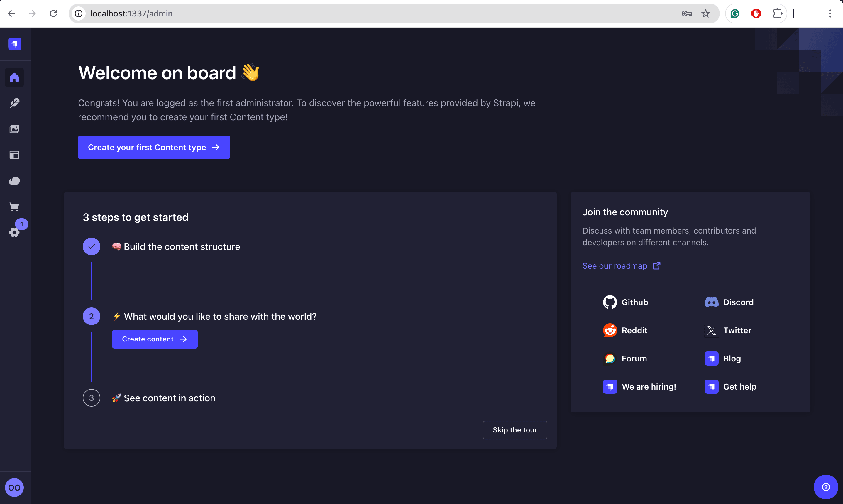Viewport: 843px width, 504px height.
Task: Click the browser forward arrow
Action: [x=32, y=13]
